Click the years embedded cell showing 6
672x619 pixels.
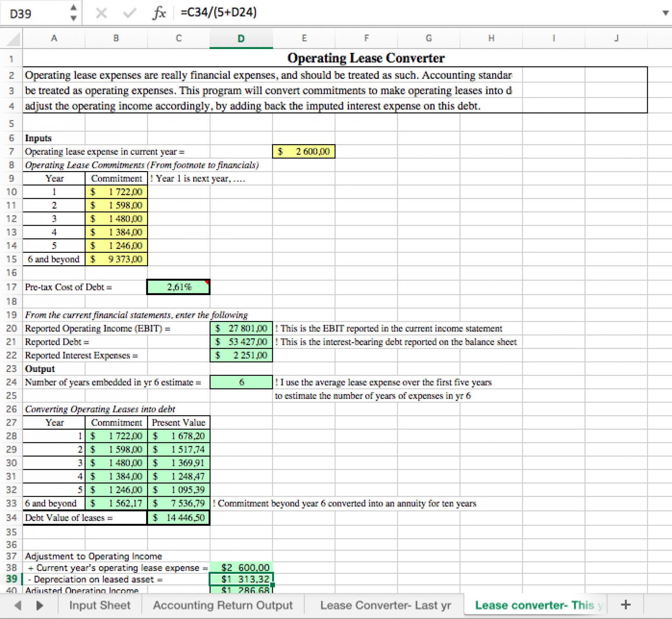[241, 382]
